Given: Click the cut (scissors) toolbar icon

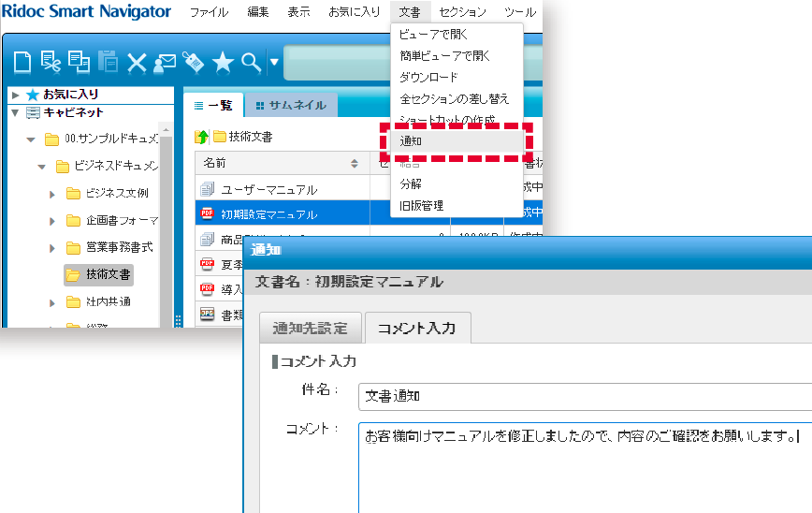Looking at the screenshot, I should pyautogui.click(x=51, y=63).
